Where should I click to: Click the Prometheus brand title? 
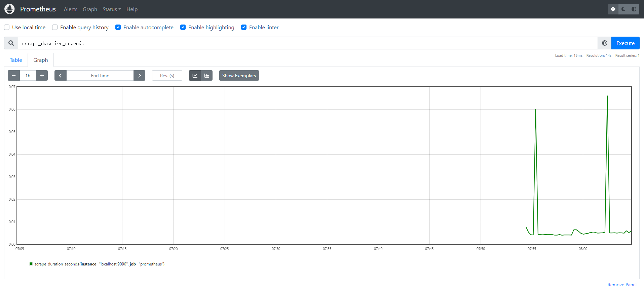(x=38, y=9)
